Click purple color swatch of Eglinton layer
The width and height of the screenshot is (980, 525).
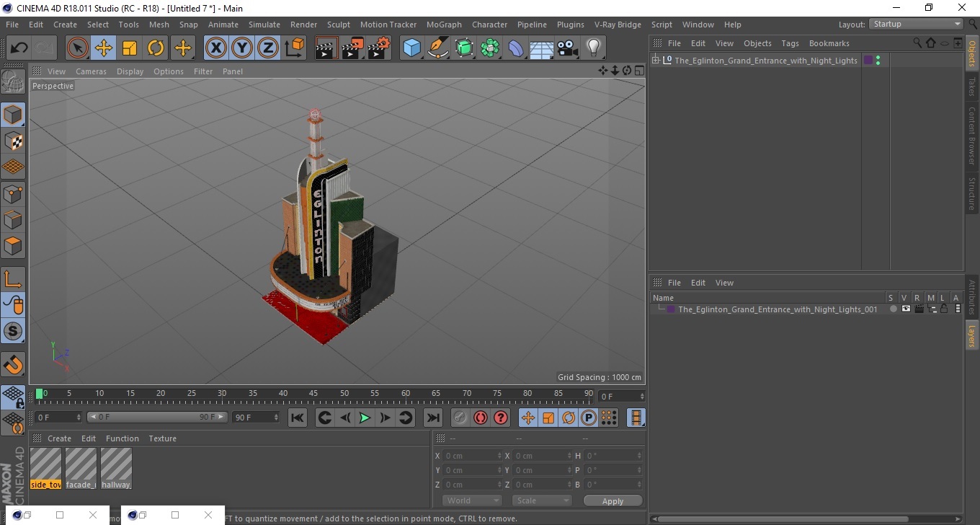tap(671, 309)
